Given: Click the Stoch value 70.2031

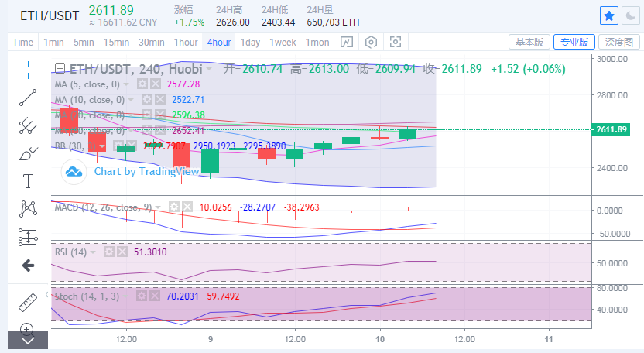Looking at the screenshot, I should 183,296.
